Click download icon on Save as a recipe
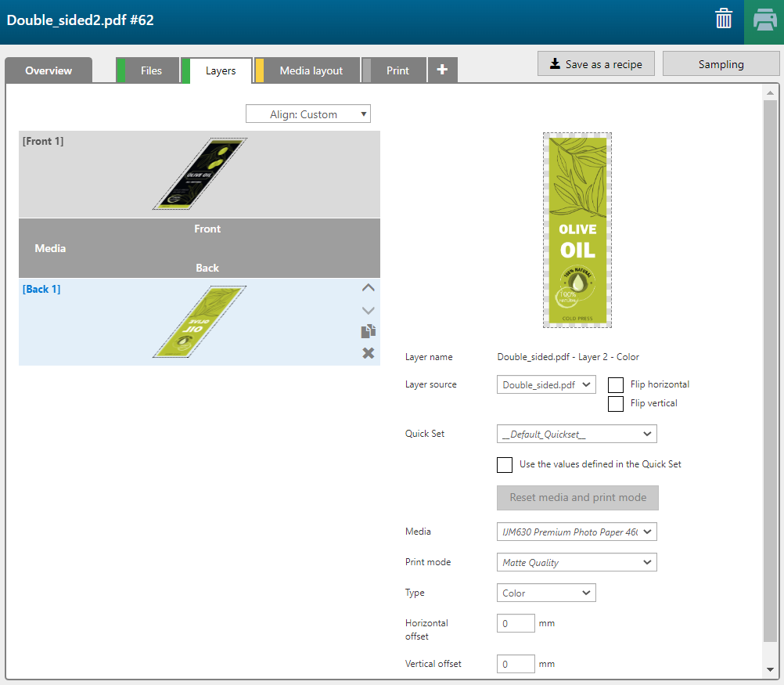Viewport: 784px width, 685px height. (555, 64)
